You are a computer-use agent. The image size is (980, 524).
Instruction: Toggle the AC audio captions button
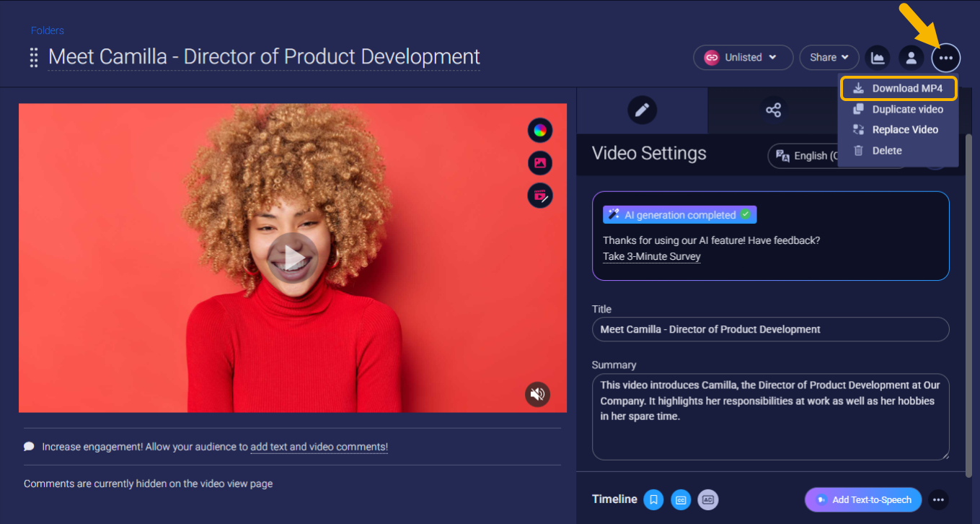click(x=708, y=499)
